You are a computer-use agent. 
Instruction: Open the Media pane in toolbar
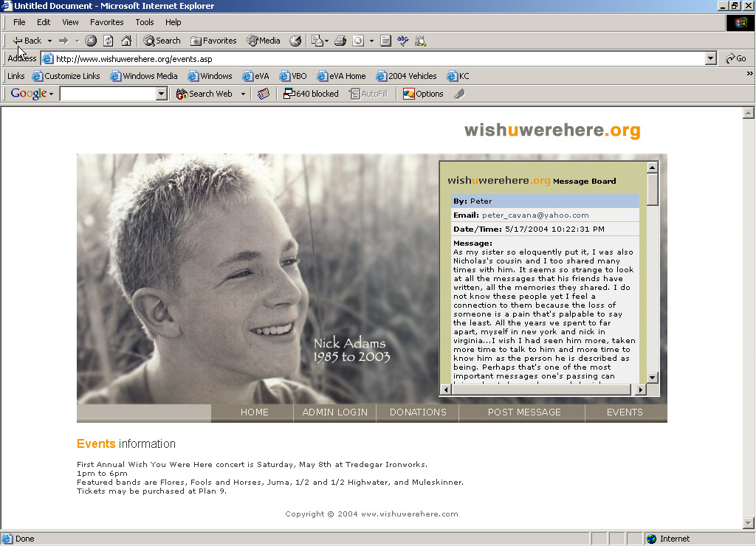264,41
